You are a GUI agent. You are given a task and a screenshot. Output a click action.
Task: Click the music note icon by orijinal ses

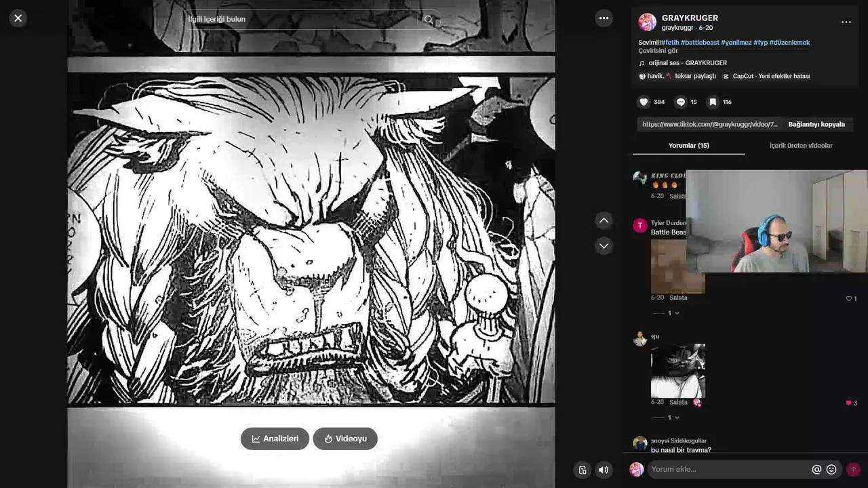coord(642,63)
